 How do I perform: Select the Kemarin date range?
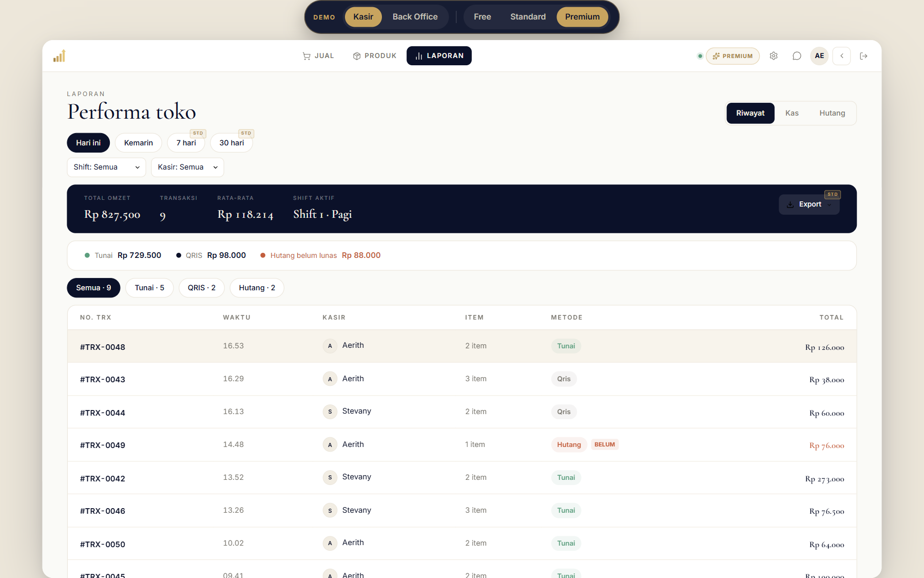point(139,143)
